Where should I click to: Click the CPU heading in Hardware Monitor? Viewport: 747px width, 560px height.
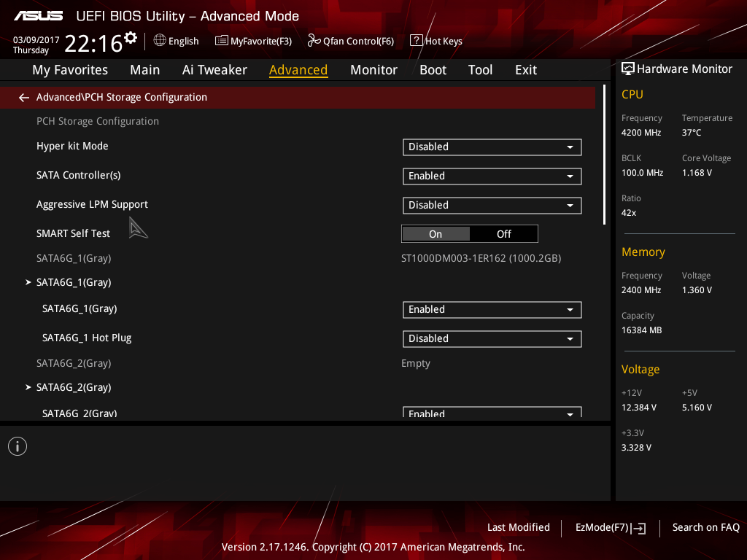[x=632, y=94]
